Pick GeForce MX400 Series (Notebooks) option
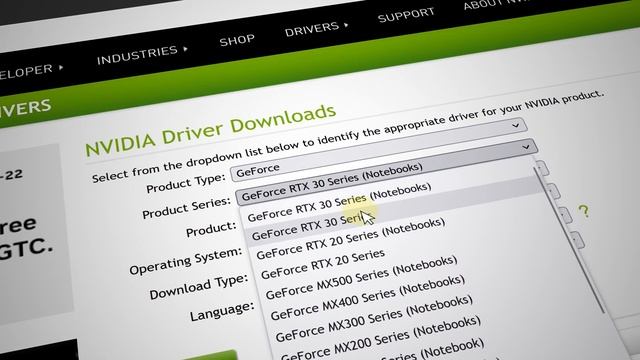This screenshot has height=360, width=640. [367, 298]
